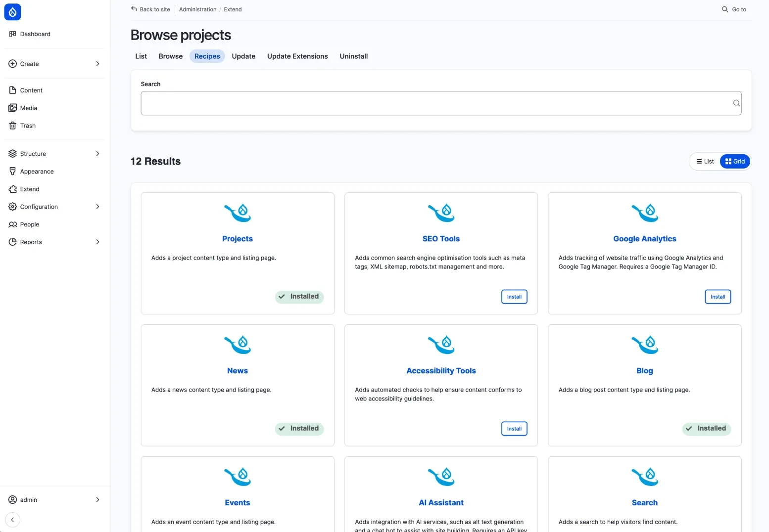
Task: Click the Administration breadcrumb link
Action: [197, 9]
